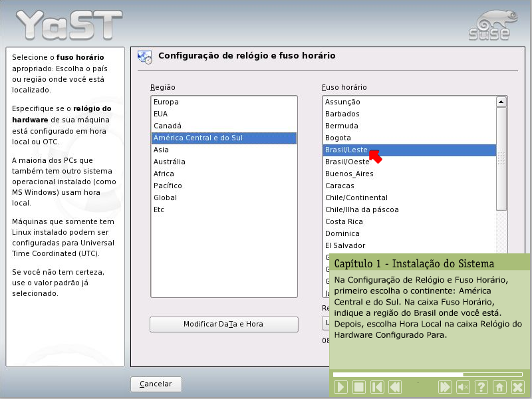This screenshot has height=399, width=532.
Task: Click the Modificar Data e Hora button
Action: tap(223, 325)
